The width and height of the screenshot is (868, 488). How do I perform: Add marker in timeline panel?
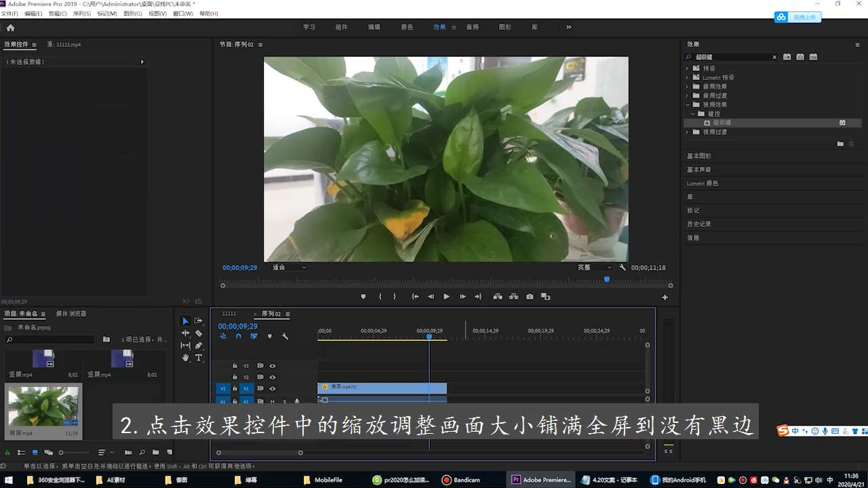coord(269,336)
